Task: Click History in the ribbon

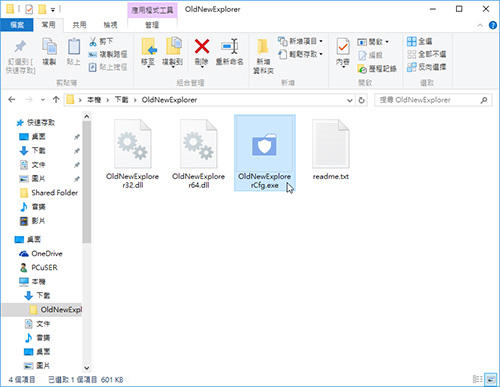Action: (x=377, y=69)
